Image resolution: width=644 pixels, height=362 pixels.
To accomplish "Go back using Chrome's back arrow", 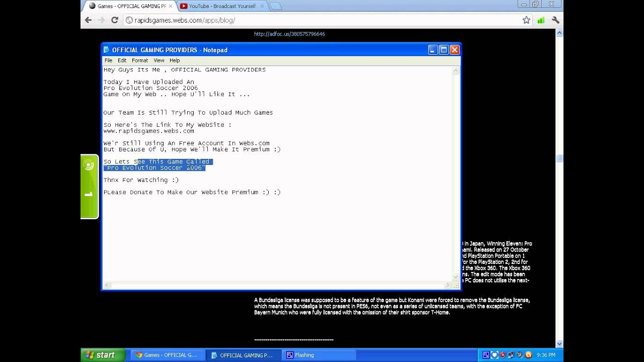I will click(88, 20).
